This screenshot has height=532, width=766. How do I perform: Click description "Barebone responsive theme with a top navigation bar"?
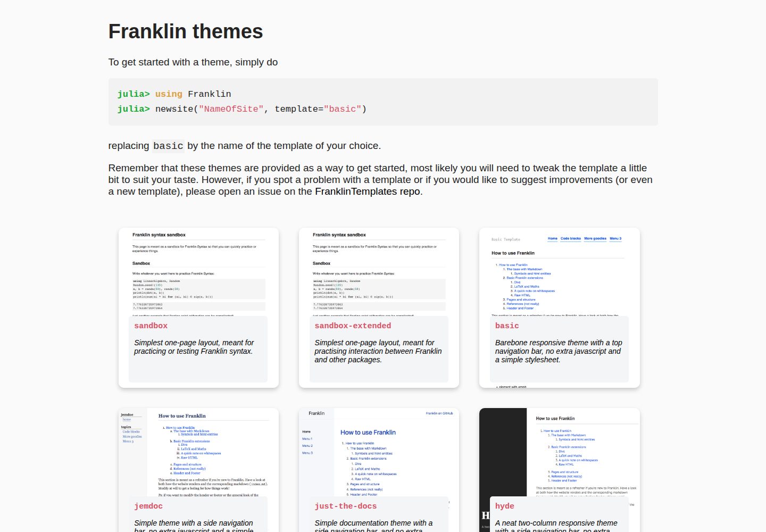point(559,351)
